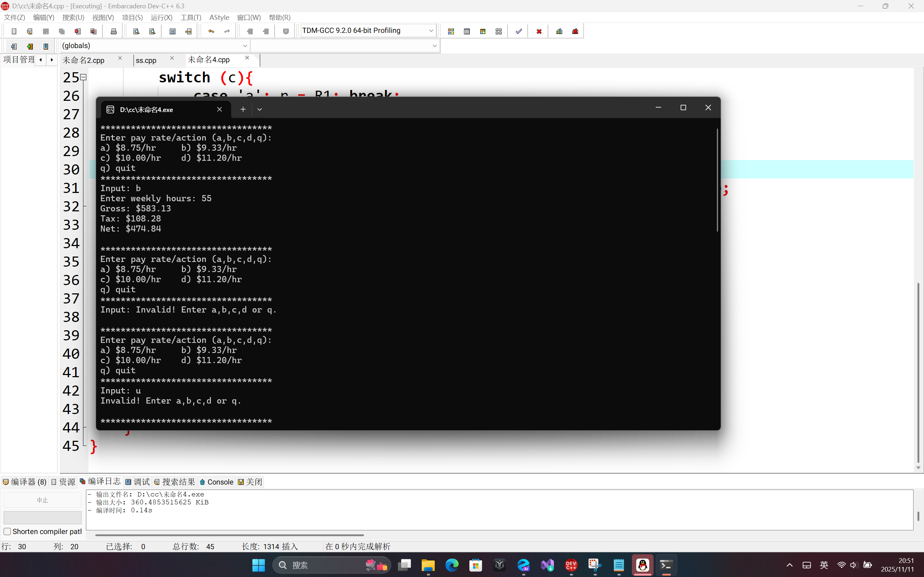Click the 中止 abort button
The height and width of the screenshot is (577, 924).
click(x=42, y=500)
